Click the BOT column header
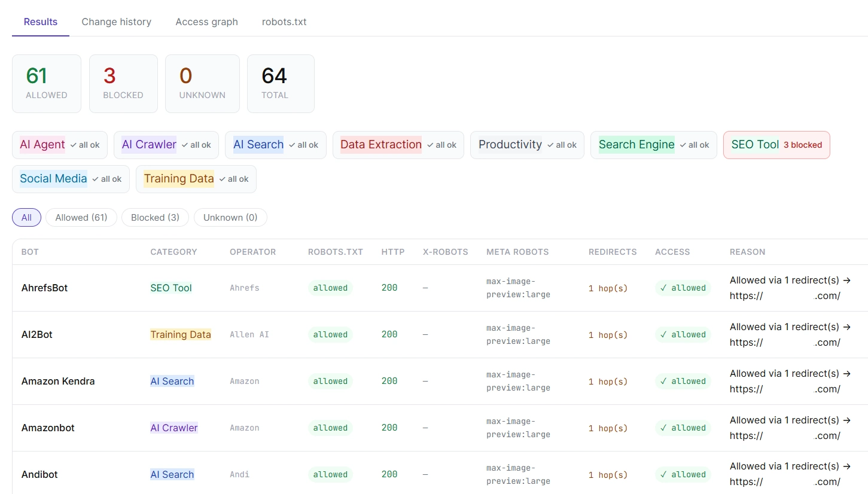This screenshot has width=868, height=494. click(30, 252)
